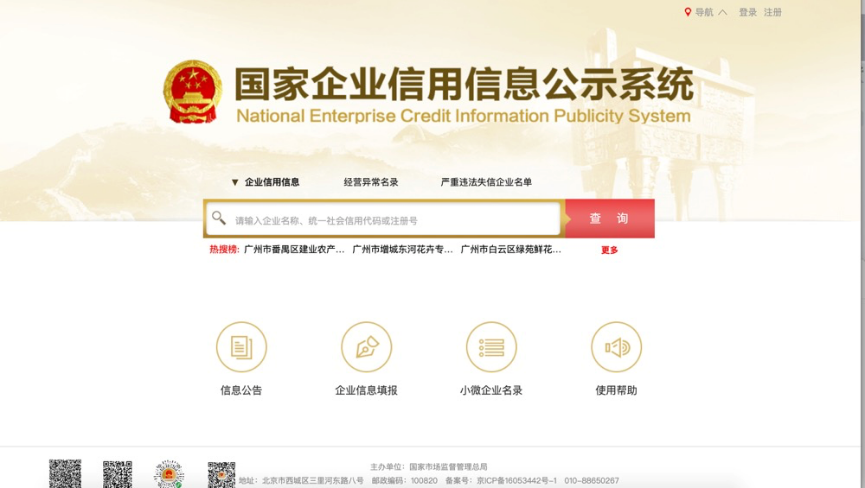Open hot search 广州市番禺区建业农产 entry
The height and width of the screenshot is (488, 865).
pos(294,249)
